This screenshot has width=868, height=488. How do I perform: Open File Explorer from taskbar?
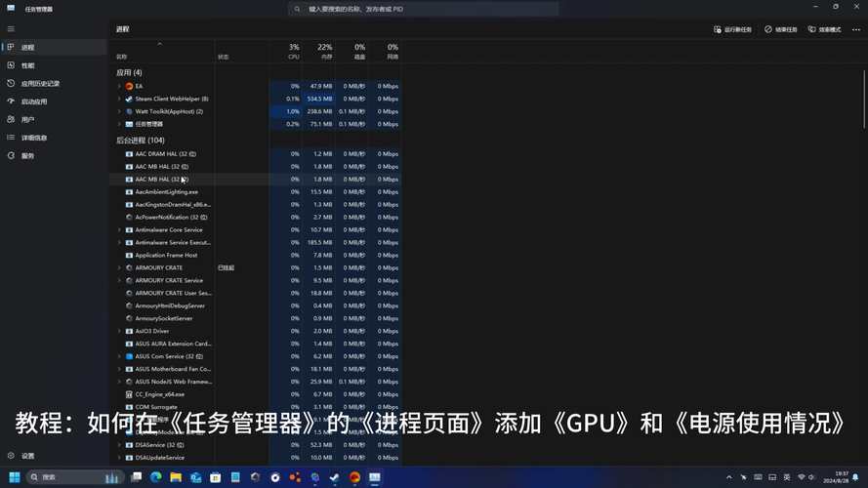176,477
